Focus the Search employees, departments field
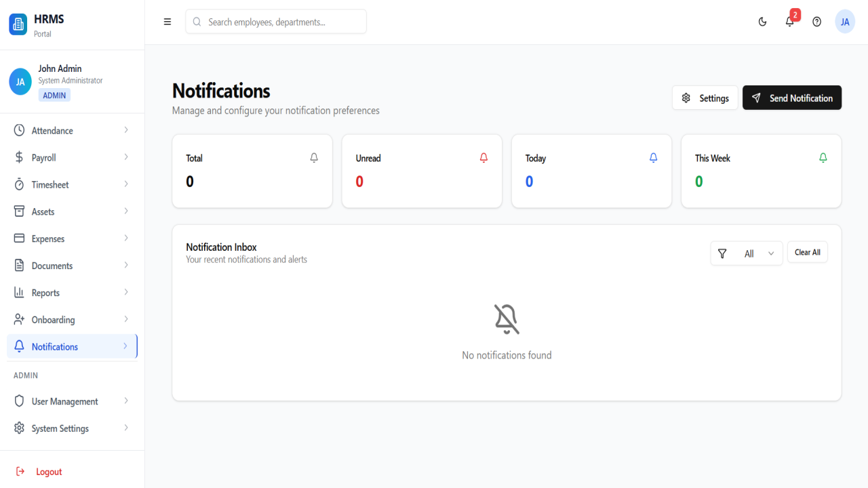This screenshot has width=868, height=488. point(276,22)
